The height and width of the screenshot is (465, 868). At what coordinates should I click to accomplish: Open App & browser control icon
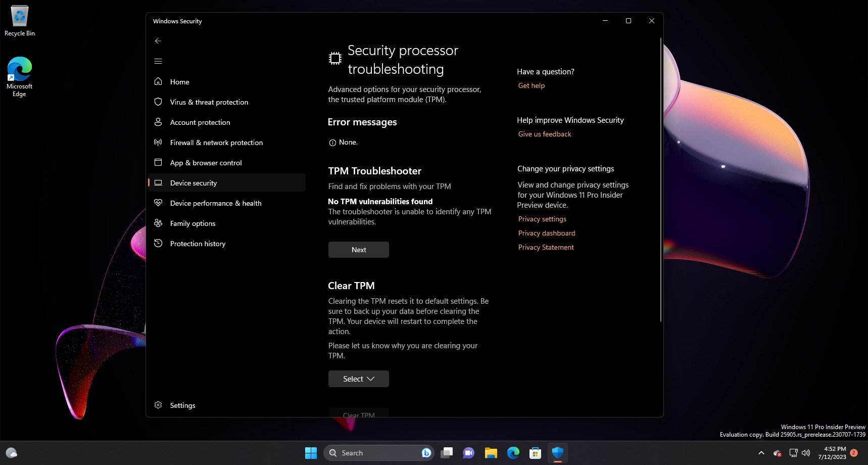(x=158, y=163)
